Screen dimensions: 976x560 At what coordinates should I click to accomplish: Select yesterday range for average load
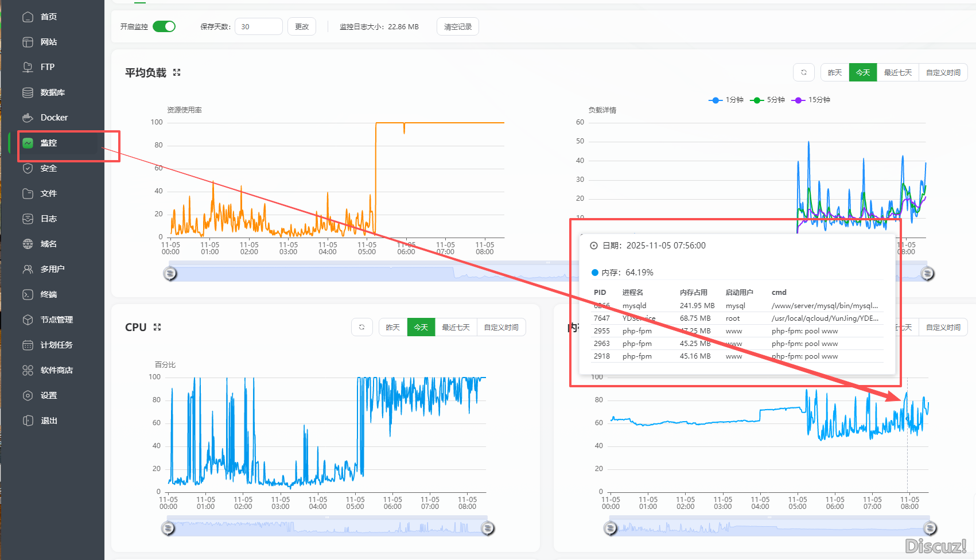tap(834, 72)
